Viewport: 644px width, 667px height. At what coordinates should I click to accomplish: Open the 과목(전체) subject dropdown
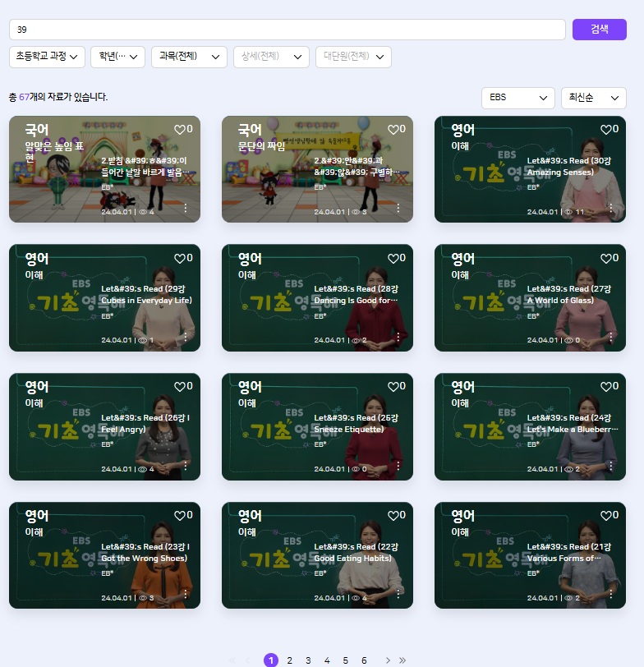[x=189, y=57]
